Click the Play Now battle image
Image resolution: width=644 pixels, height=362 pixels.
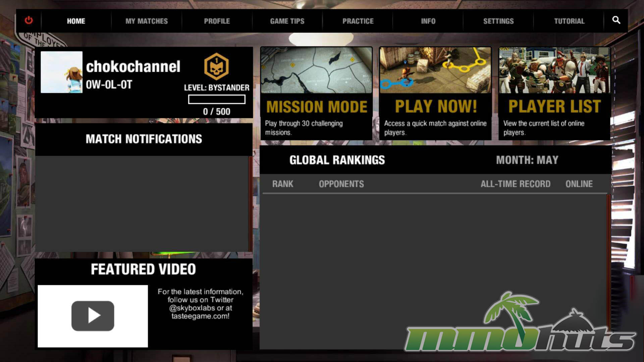pyautogui.click(x=435, y=70)
